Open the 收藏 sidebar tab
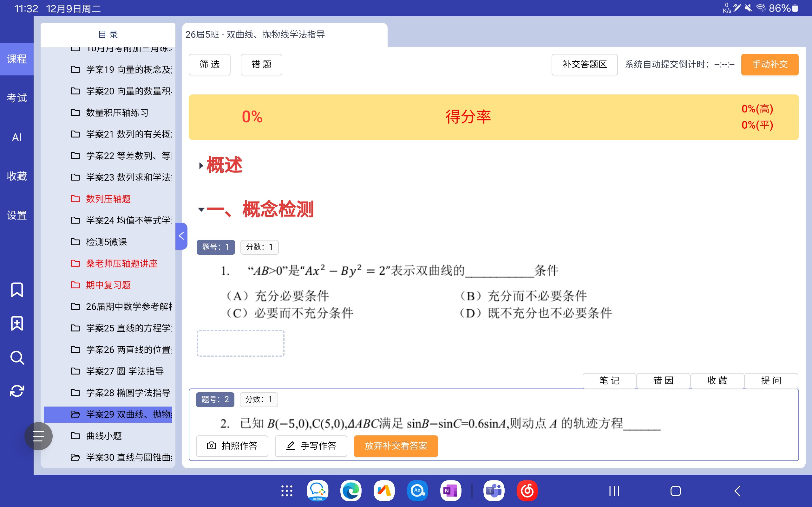Screen dimensions: 812x507 (17, 176)
